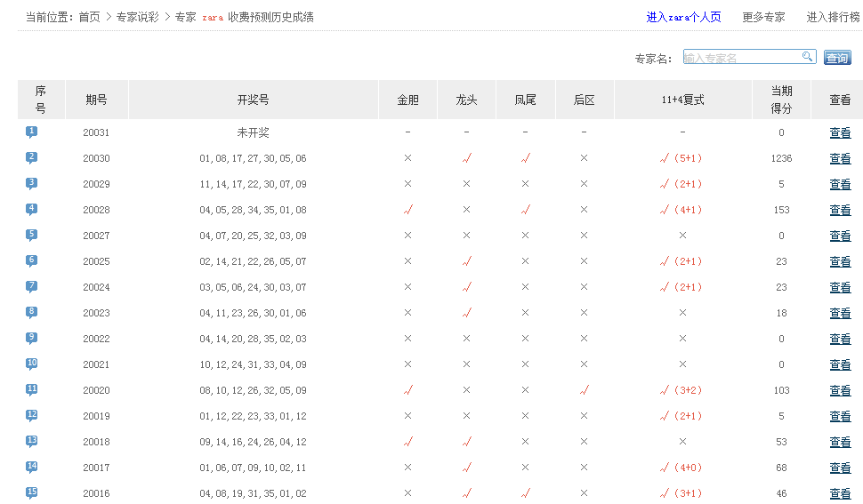Open the 进入zara个人页 link
Screen dimensions: 863x504
point(683,17)
